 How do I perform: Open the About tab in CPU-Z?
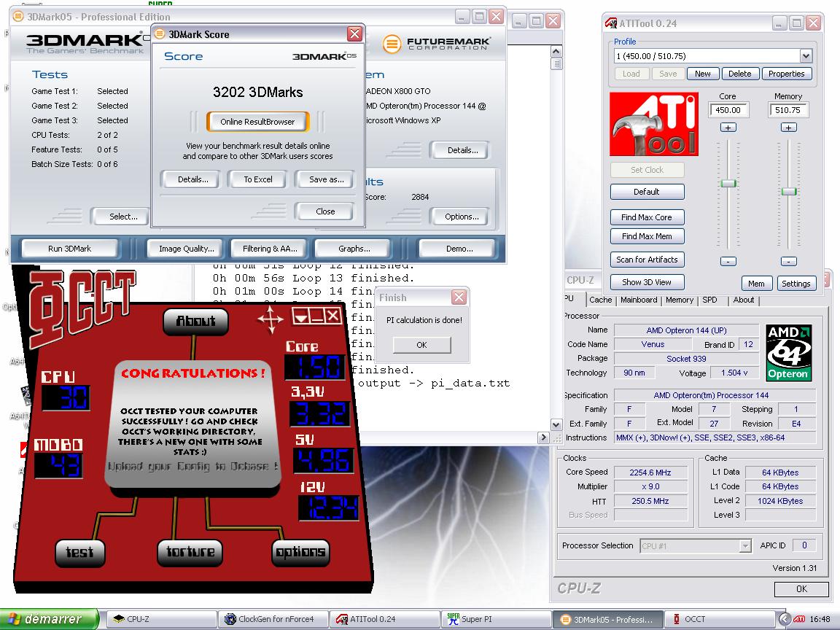744,300
